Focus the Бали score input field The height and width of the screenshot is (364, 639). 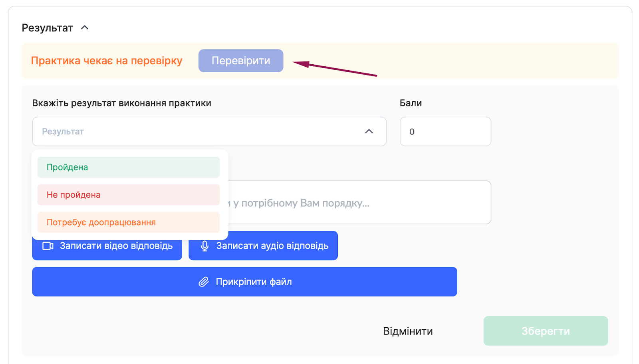[445, 132]
